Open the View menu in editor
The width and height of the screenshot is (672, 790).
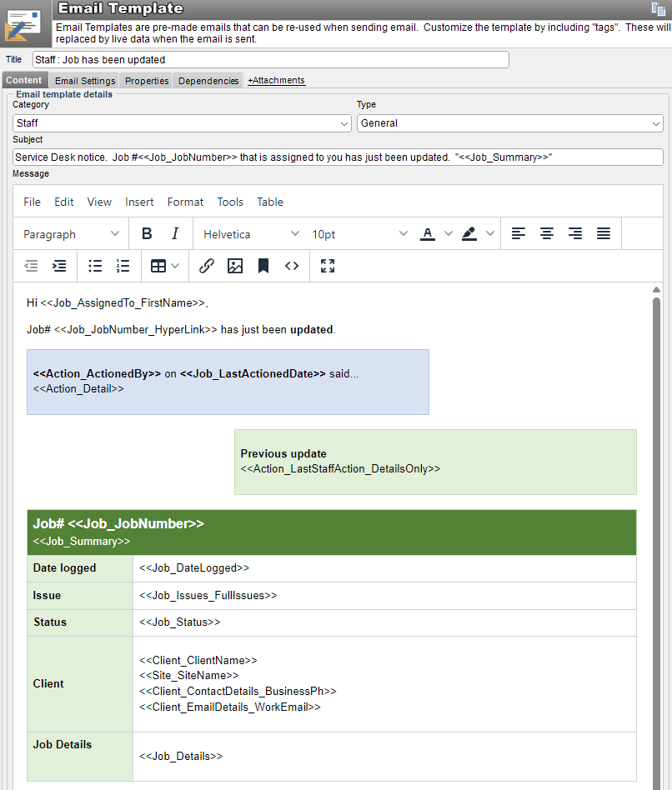point(99,202)
